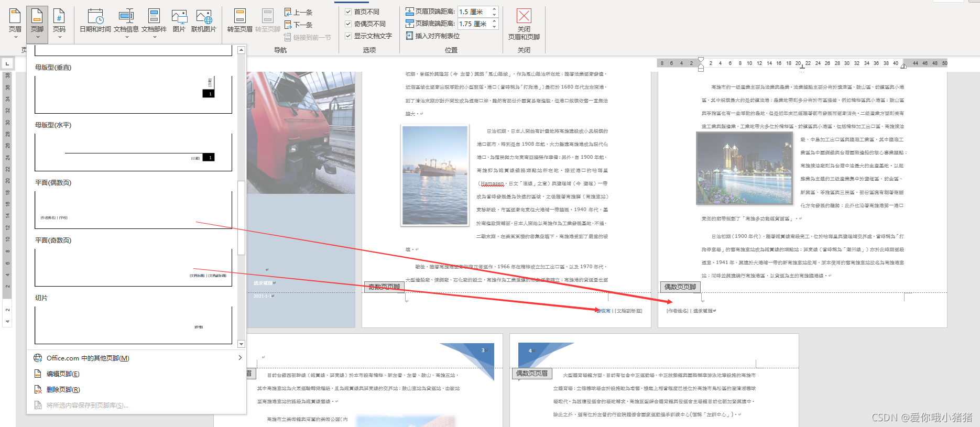
Task: Open 文档信息 dropdown arrow
Action: (x=126, y=37)
